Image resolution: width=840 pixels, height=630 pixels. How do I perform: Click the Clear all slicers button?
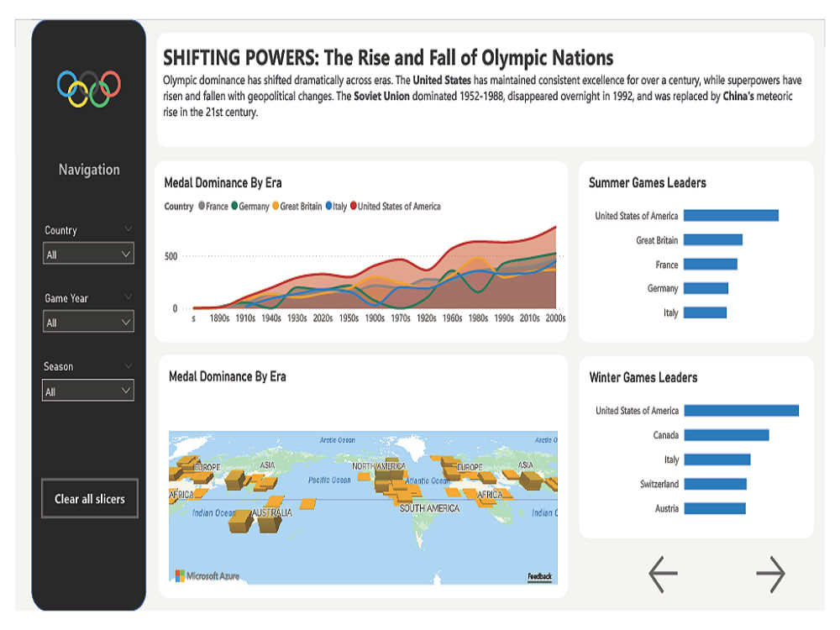[x=90, y=498]
